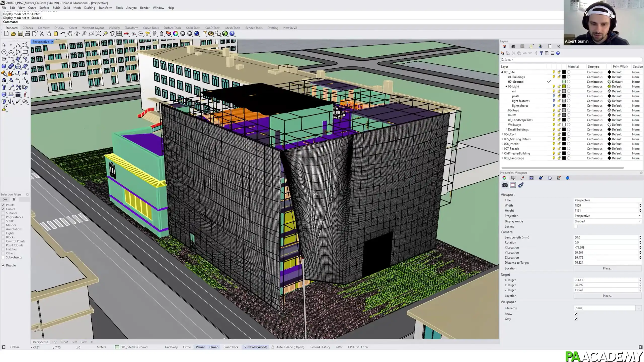Image resolution: width=644 pixels, height=362 pixels.
Task: Hide the 01-Buildings layer lightbulb
Action: pos(554,77)
